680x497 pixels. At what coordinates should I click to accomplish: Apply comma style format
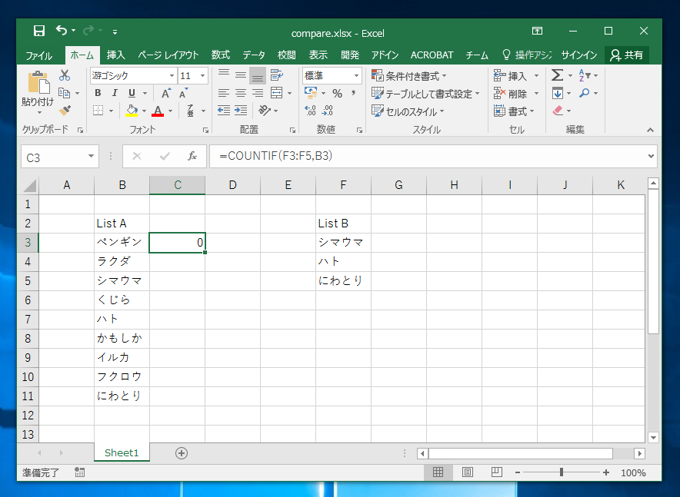(x=353, y=93)
